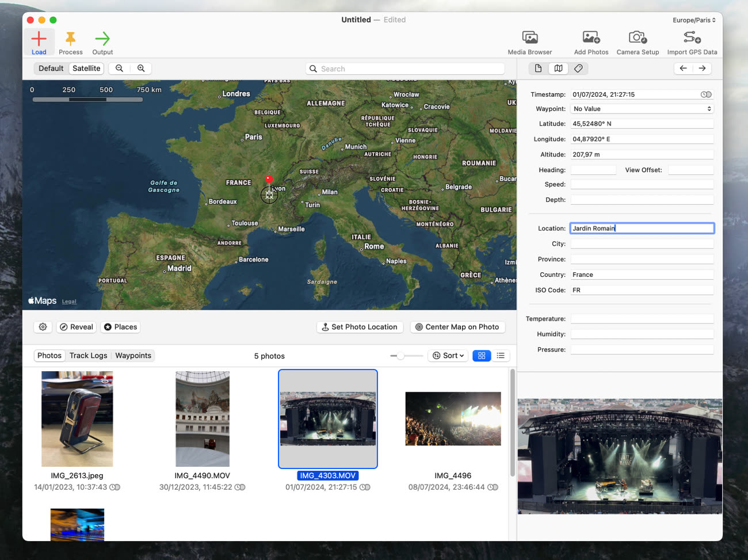Image resolution: width=748 pixels, height=560 pixels.
Task: Open the Apple Maps Legal link
Action: pos(69,302)
